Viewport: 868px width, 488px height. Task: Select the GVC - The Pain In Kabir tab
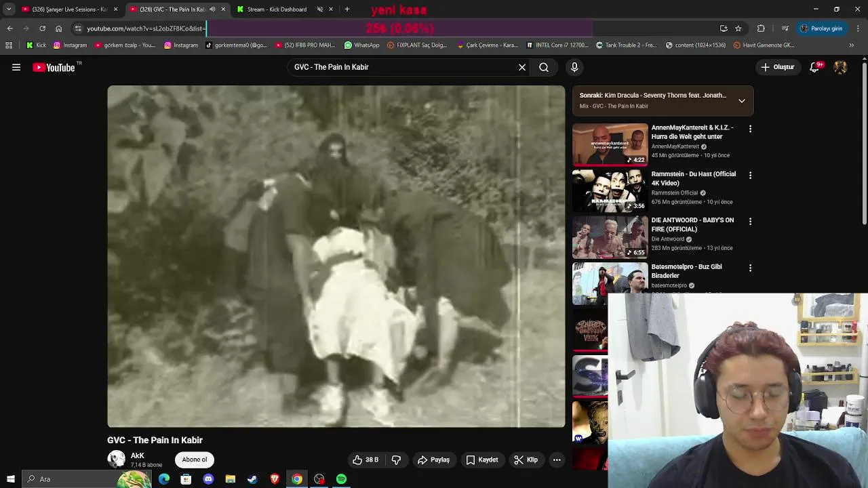pos(172,9)
